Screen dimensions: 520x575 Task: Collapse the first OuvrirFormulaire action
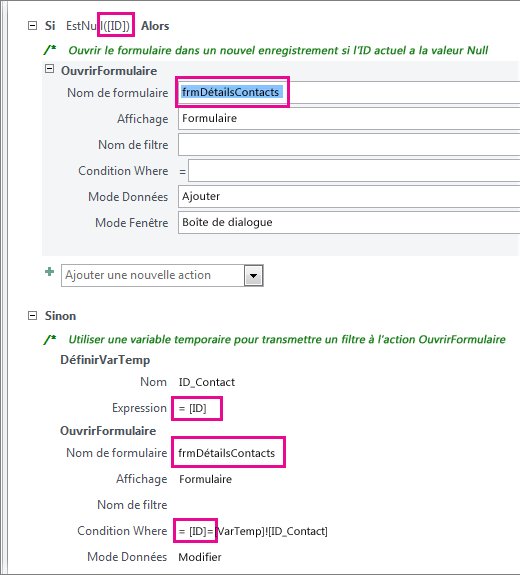point(49,69)
